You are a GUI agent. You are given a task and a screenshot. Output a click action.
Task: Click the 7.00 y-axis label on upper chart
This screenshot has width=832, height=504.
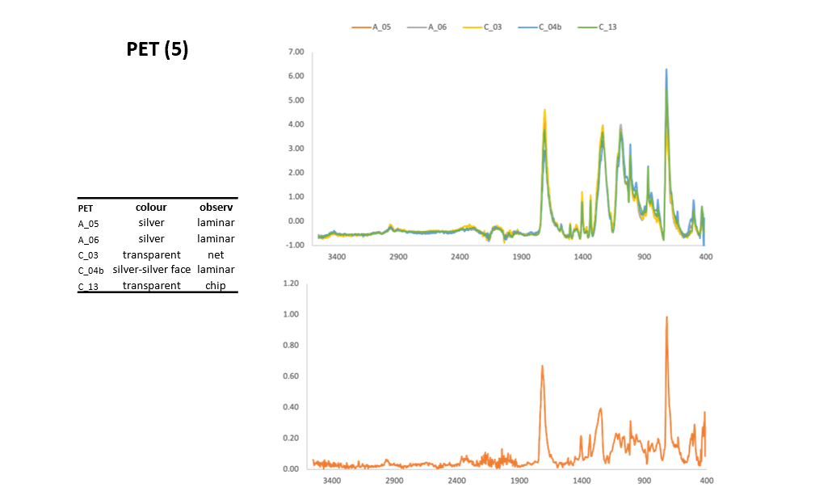tap(296, 52)
